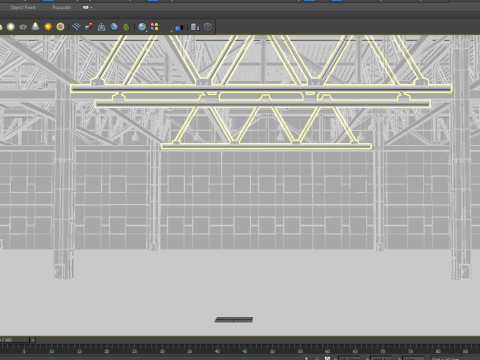Jump to frame 60 on the timeline

click(x=327, y=351)
